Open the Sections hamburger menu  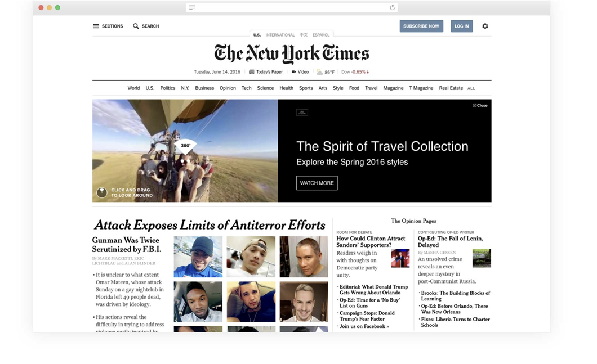click(x=96, y=26)
